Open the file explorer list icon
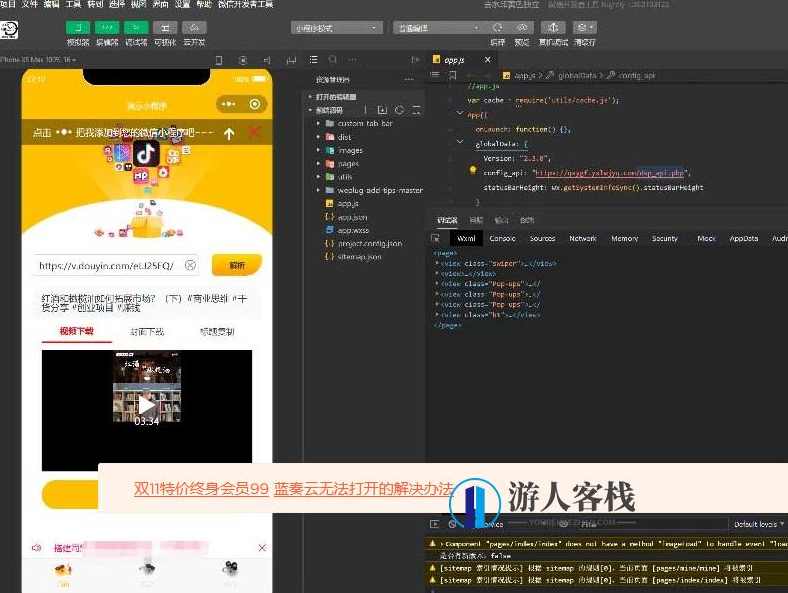This screenshot has height=593, width=788. pyautogui.click(x=314, y=60)
